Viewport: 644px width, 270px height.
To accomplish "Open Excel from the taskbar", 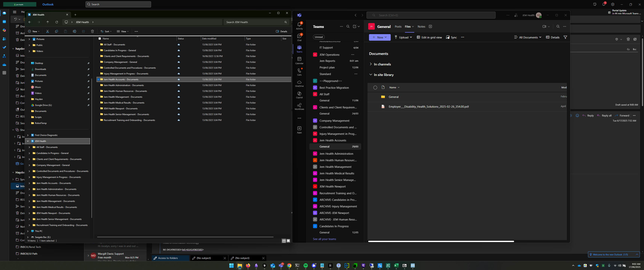I will [x=396, y=266].
